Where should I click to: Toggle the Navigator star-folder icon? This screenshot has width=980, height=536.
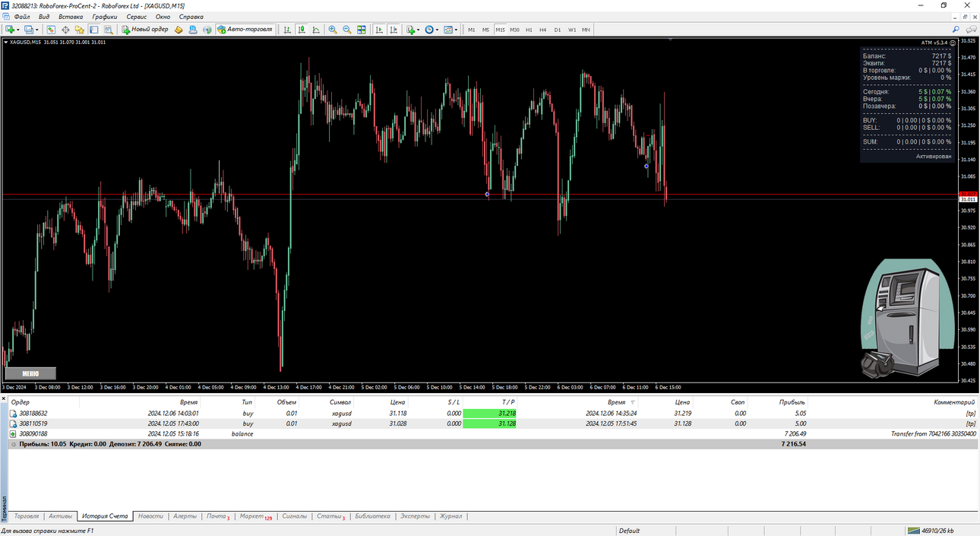79,30
